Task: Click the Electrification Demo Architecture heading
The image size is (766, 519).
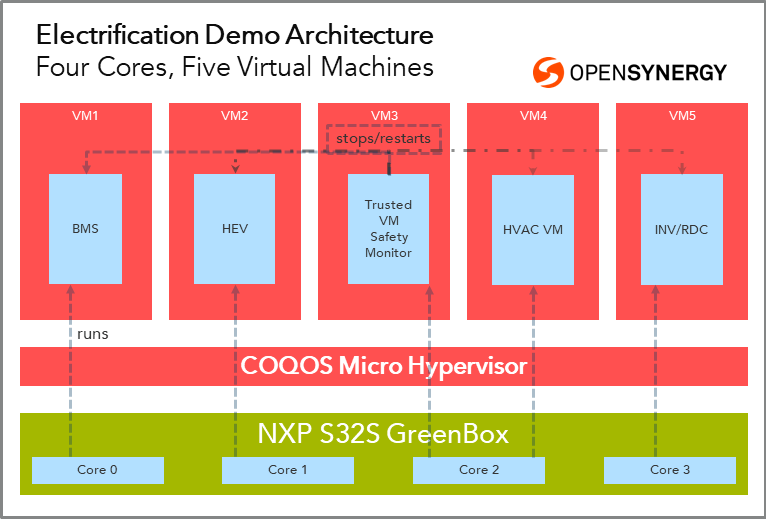Action: point(235,36)
